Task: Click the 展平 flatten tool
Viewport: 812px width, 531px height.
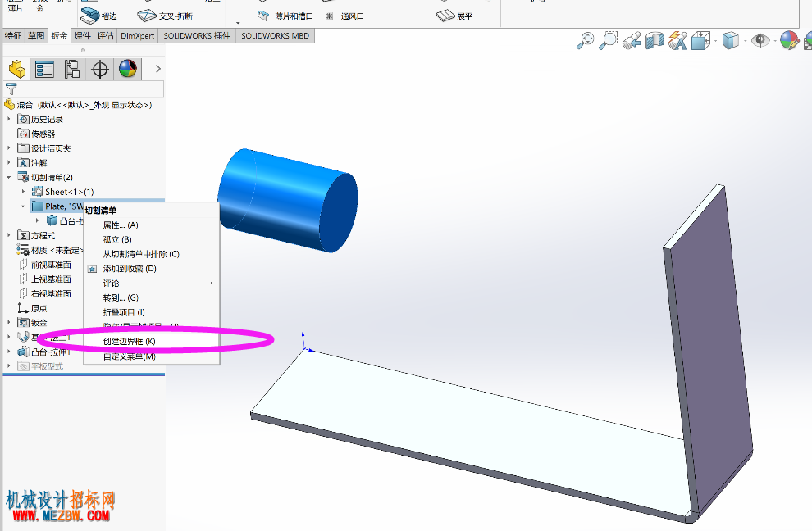Action: click(x=454, y=16)
